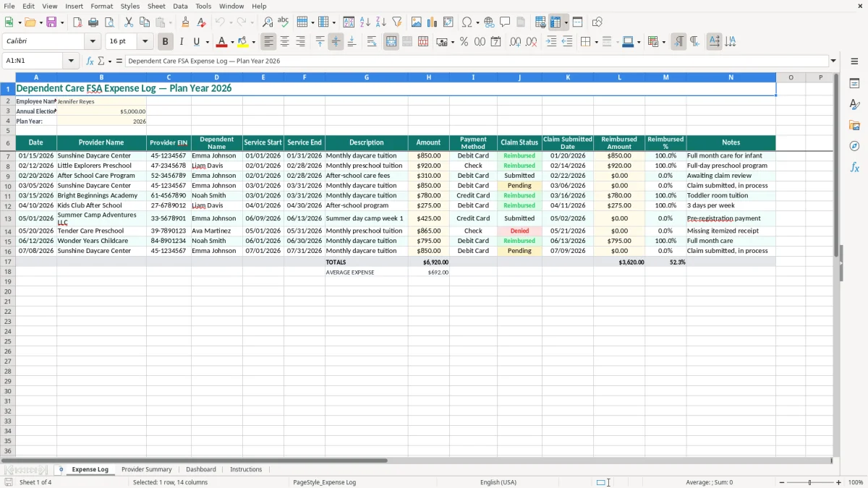Open the font color dropdown arrow
The width and height of the screenshot is (868, 488).
[x=232, y=43]
